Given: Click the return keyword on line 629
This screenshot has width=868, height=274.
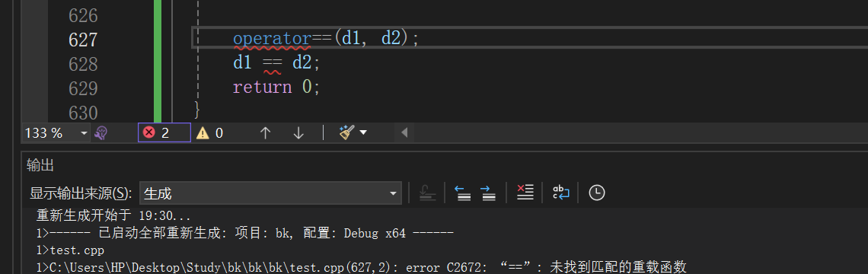Looking at the screenshot, I should tap(262, 88).
